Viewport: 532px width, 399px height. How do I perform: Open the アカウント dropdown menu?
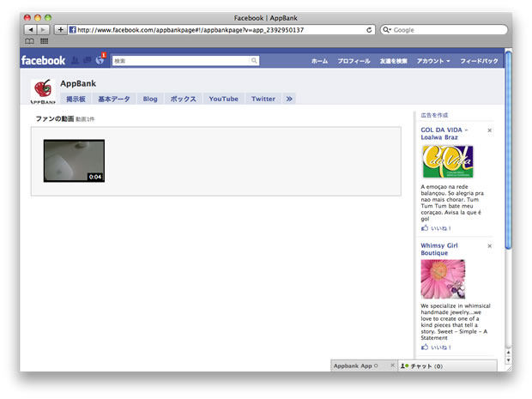coord(433,61)
